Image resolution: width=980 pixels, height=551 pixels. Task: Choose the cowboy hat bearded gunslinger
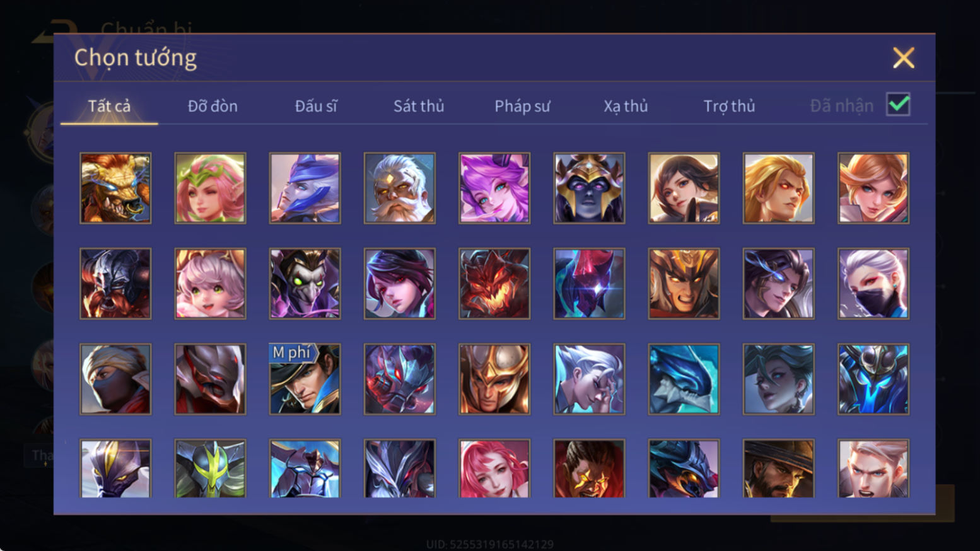(x=779, y=468)
